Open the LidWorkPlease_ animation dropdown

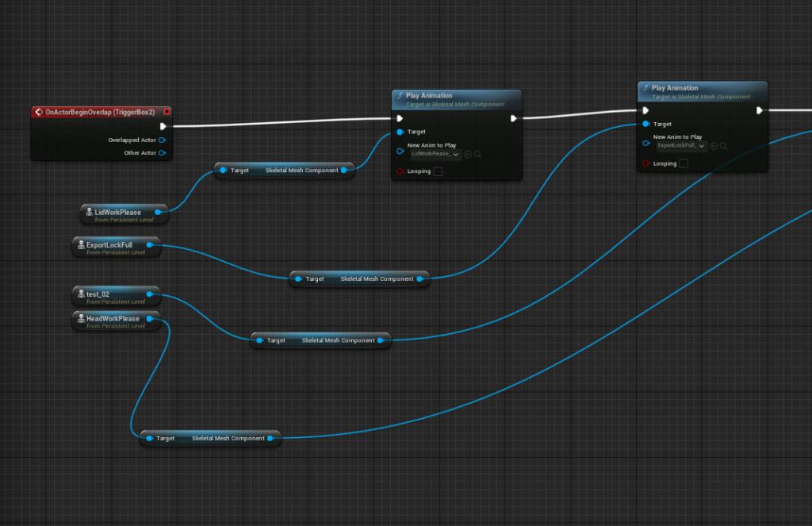coord(435,154)
